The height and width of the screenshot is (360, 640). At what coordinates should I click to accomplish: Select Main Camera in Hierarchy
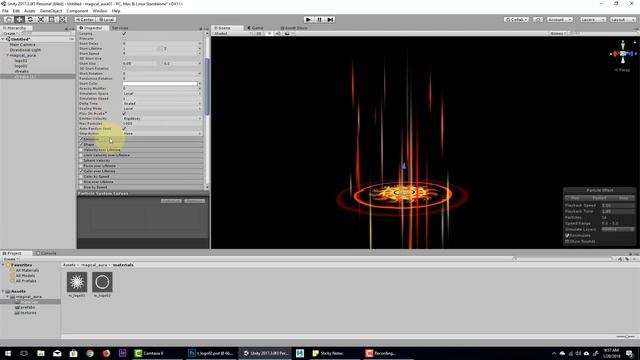(22, 44)
